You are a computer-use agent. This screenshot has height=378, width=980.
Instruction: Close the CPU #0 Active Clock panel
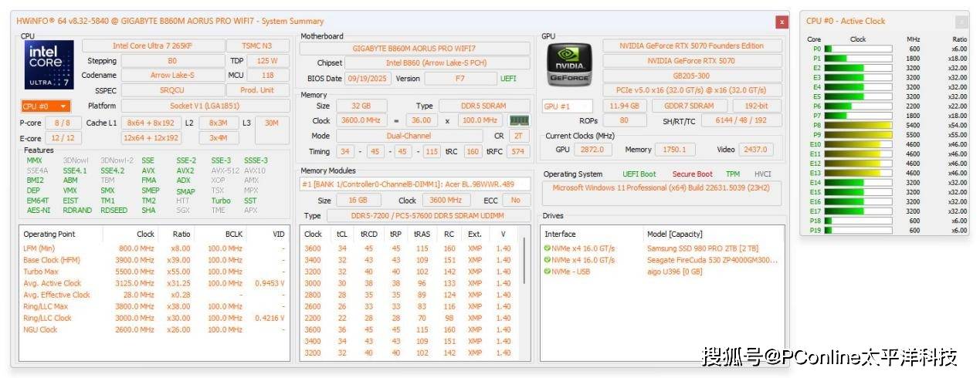point(961,22)
